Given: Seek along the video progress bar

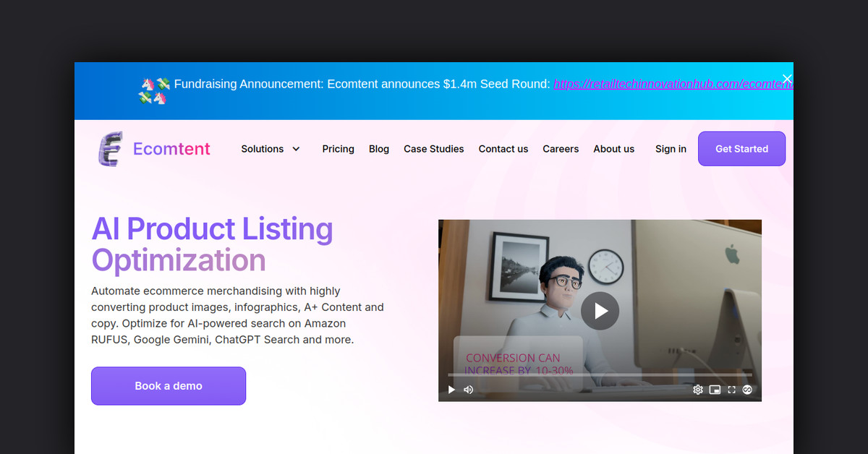Looking at the screenshot, I should tap(600, 374).
